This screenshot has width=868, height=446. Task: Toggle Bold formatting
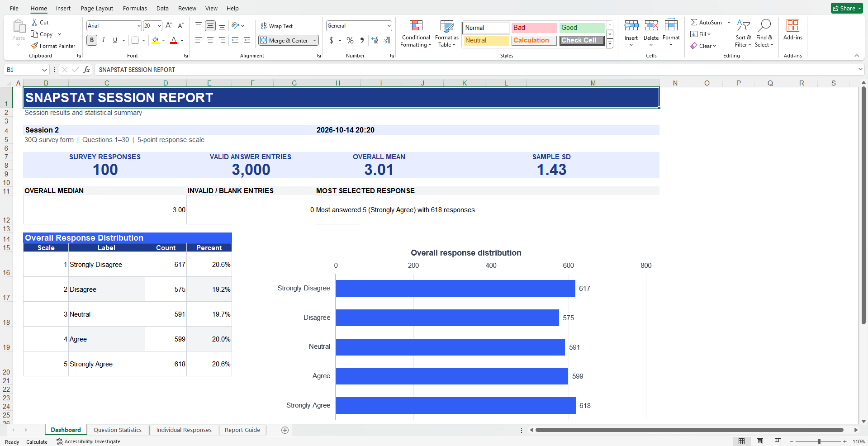[92, 40]
